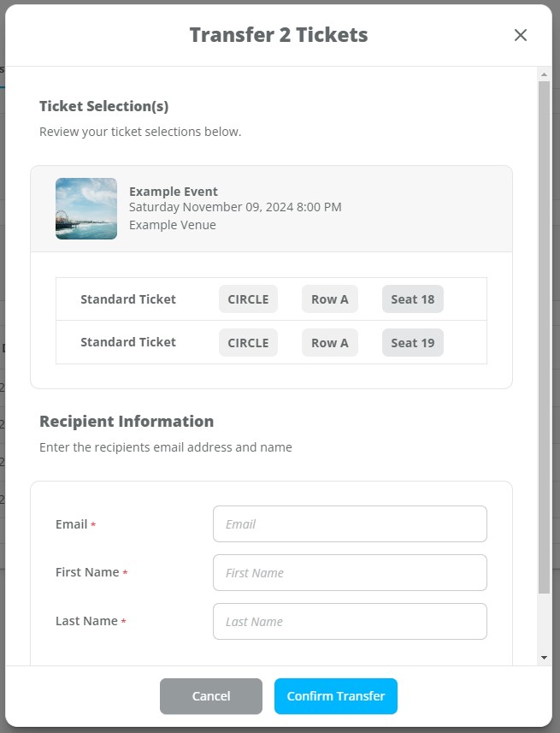The height and width of the screenshot is (733, 560).
Task: Cancel the ticket transfer
Action: pyautogui.click(x=211, y=696)
